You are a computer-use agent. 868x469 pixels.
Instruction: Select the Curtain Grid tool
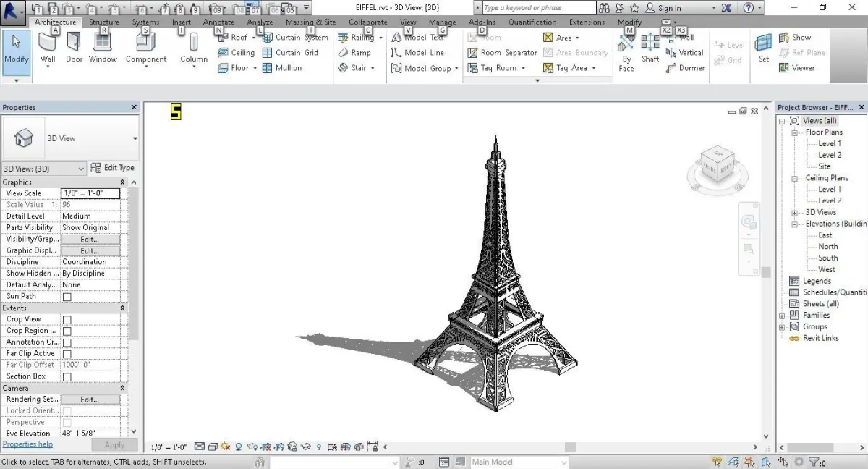(290, 53)
